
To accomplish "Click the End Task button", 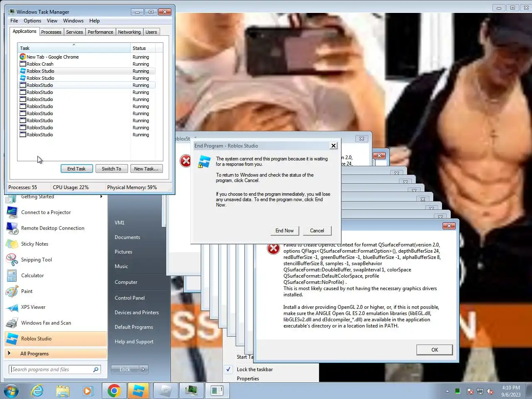I will coord(76,169).
